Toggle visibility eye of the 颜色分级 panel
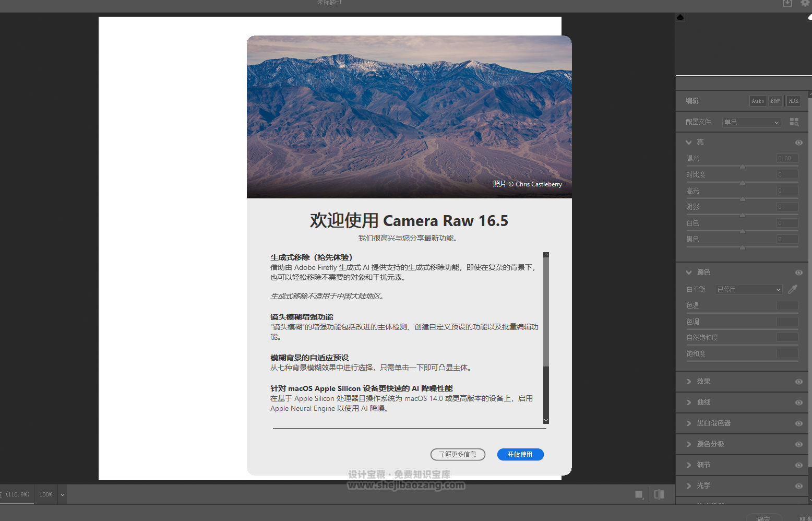This screenshot has width=812, height=521. point(799,444)
